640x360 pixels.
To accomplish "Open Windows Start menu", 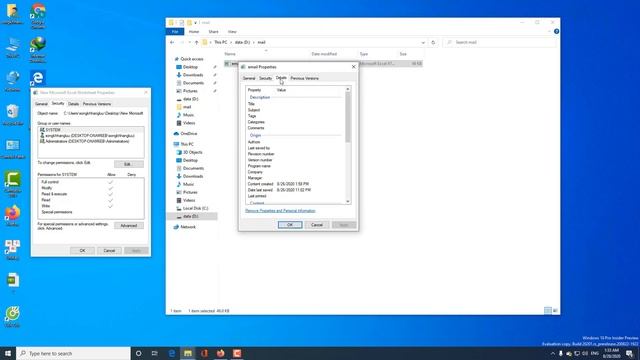I will click(x=8, y=353).
